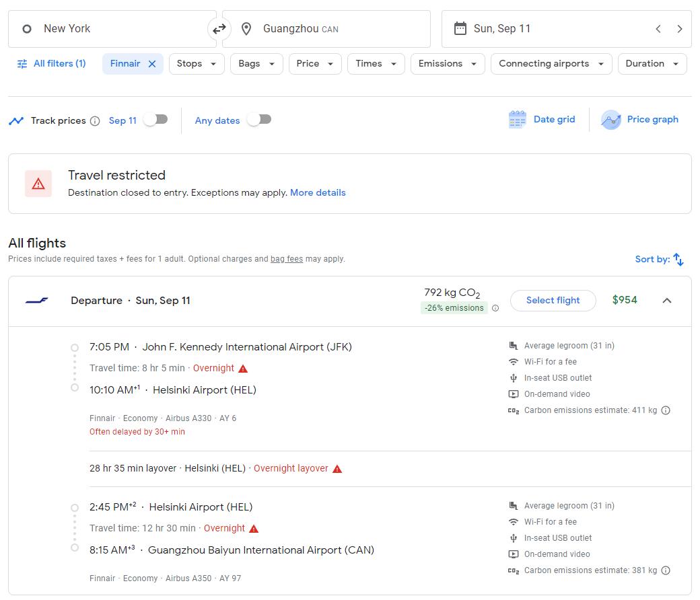Go to previous date using left chevron

(x=658, y=29)
